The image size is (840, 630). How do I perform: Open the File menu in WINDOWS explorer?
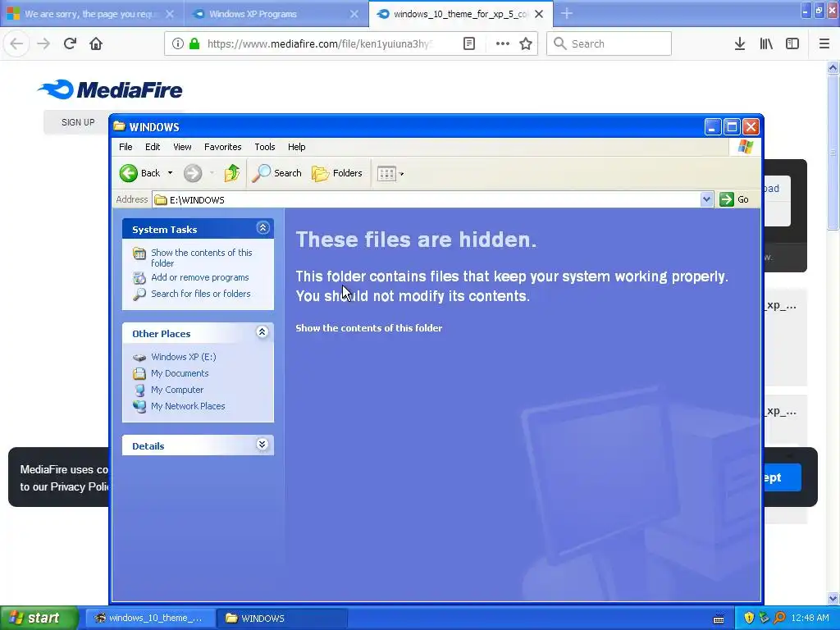coord(126,147)
